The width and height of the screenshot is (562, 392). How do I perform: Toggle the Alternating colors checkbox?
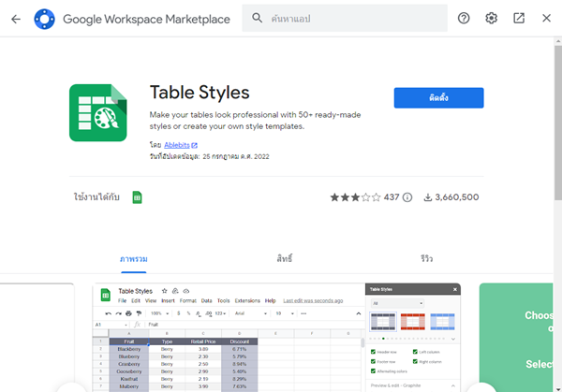point(373,371)
